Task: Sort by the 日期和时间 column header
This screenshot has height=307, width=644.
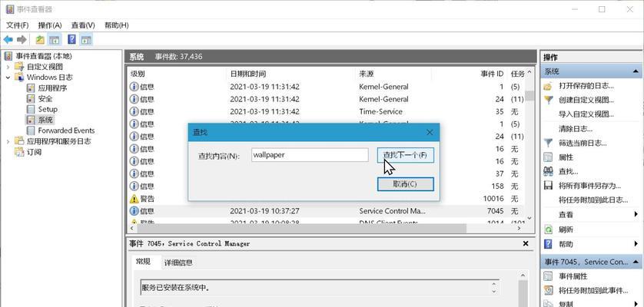Action: tap(290, 74)
